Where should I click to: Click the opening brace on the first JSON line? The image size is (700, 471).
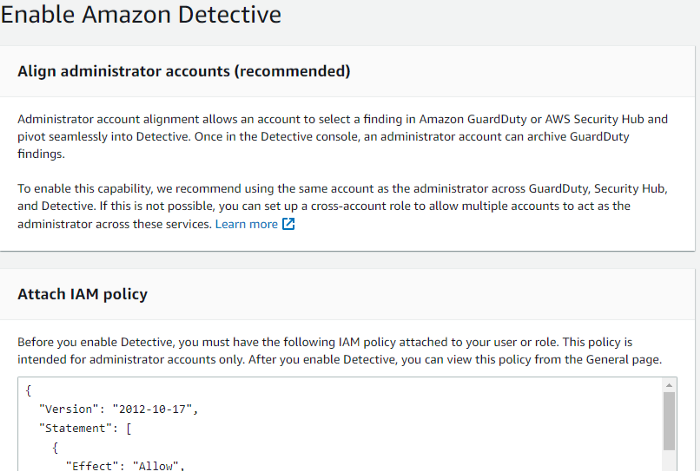coord(29,391)
